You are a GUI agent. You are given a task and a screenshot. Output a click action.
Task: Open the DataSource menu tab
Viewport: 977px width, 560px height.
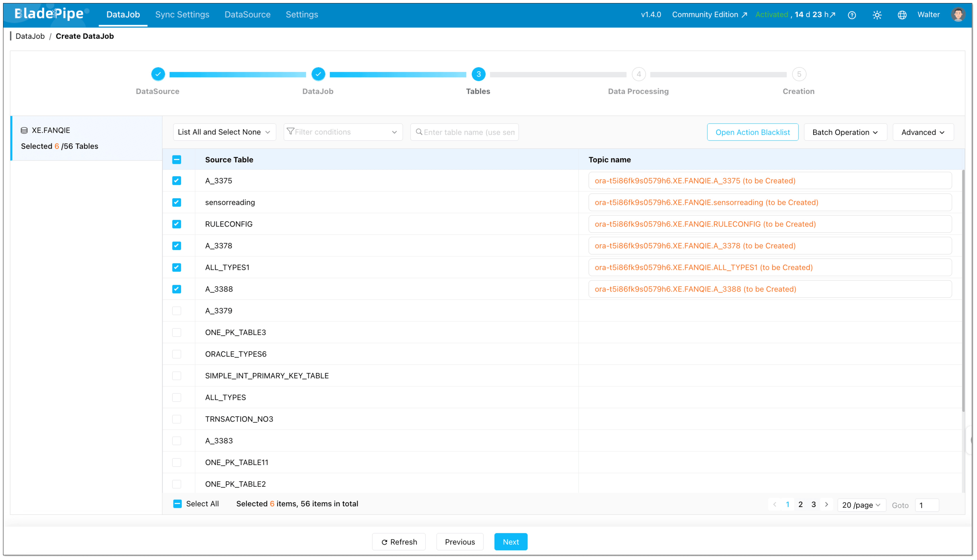(247, 15)
